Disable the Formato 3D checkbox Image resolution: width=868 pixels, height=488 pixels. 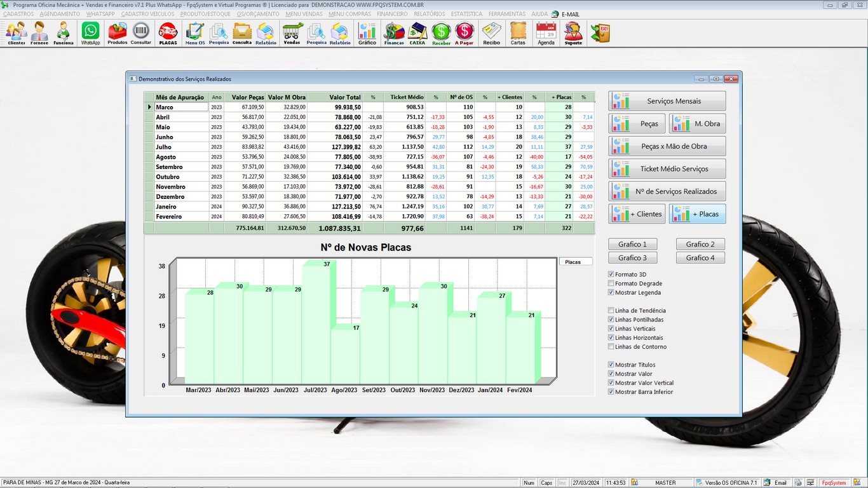coord(611,274)
